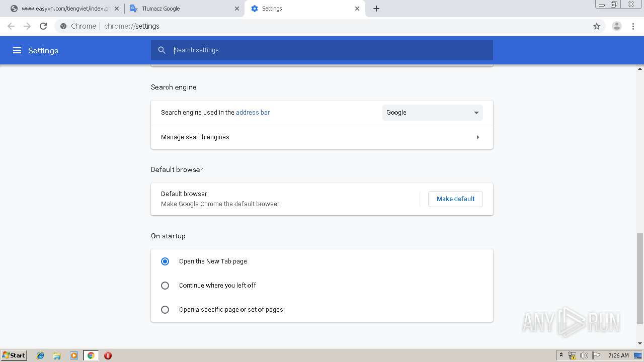644x362 pixels.
Task: Click the network tray icon
Action: click(x=572, y=355)
